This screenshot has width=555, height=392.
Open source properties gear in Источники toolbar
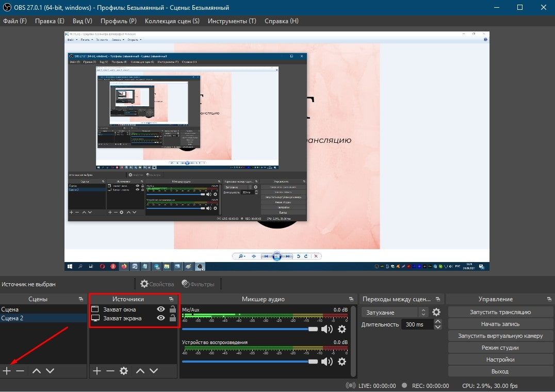pos(123,371)
